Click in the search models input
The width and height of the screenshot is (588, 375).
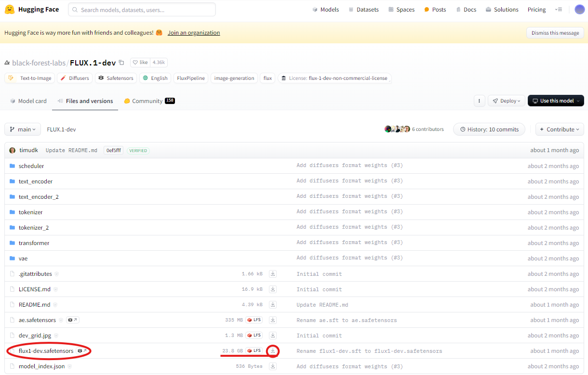pyautogui.click(x=142, y=10)
